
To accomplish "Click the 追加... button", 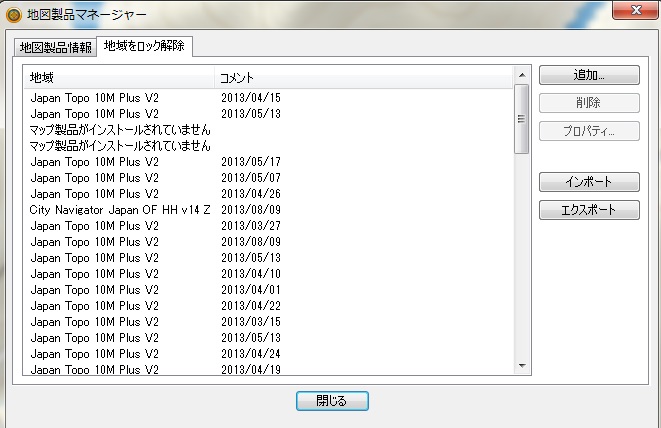I will click(x=589, y=75).
